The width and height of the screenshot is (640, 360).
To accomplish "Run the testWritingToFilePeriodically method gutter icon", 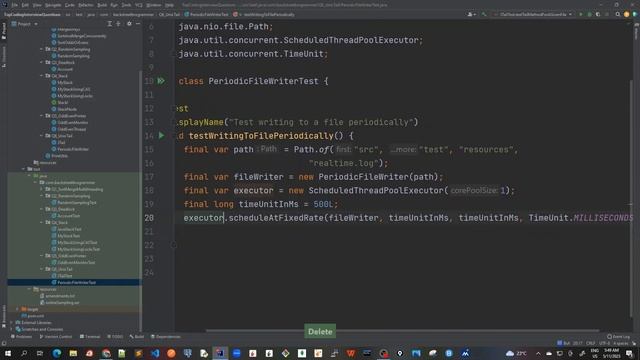I will pos(162,136).
